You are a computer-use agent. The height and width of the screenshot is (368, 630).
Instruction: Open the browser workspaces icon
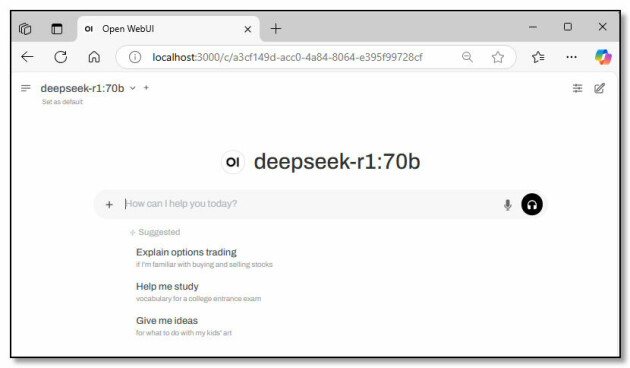click(x=25, y=29)
